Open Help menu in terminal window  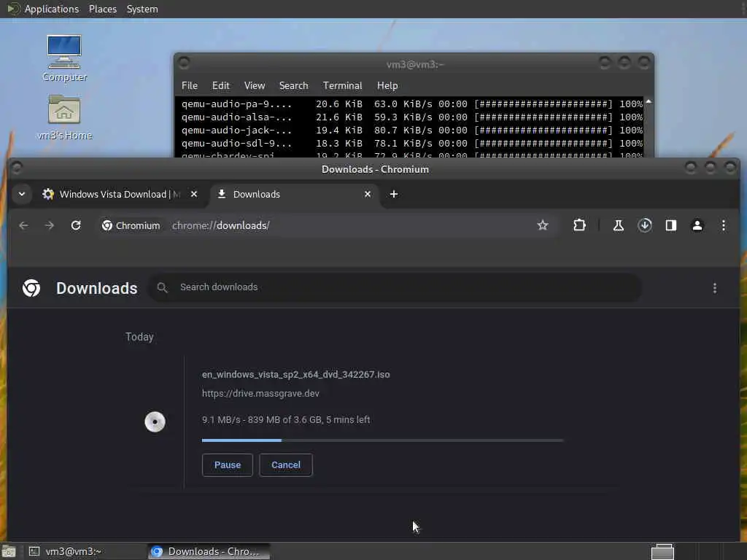[x=387, y=86]
